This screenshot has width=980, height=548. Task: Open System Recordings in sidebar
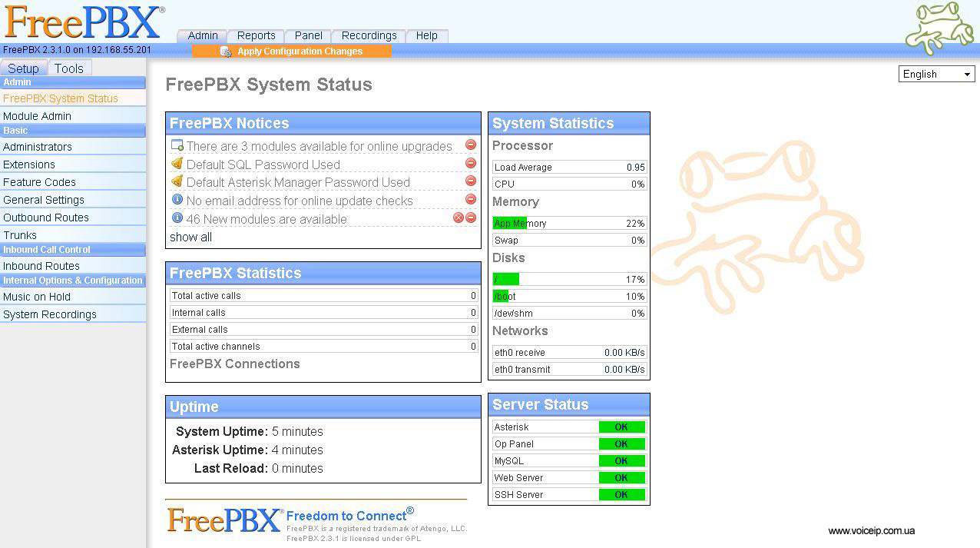(73, 314)
